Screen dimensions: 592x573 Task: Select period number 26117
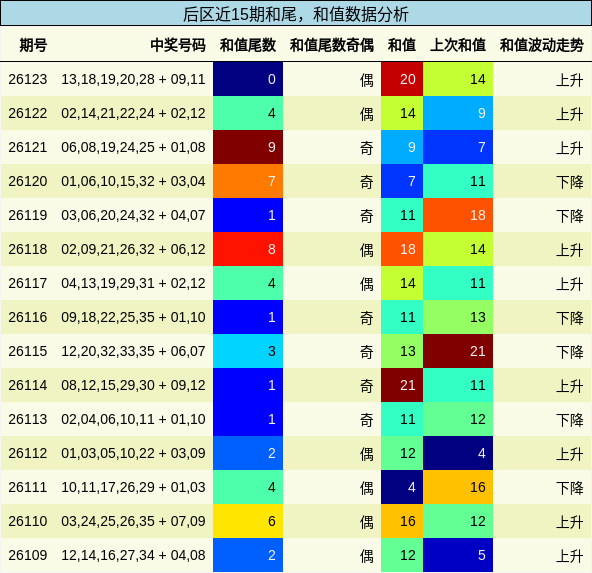click(28, 283)
